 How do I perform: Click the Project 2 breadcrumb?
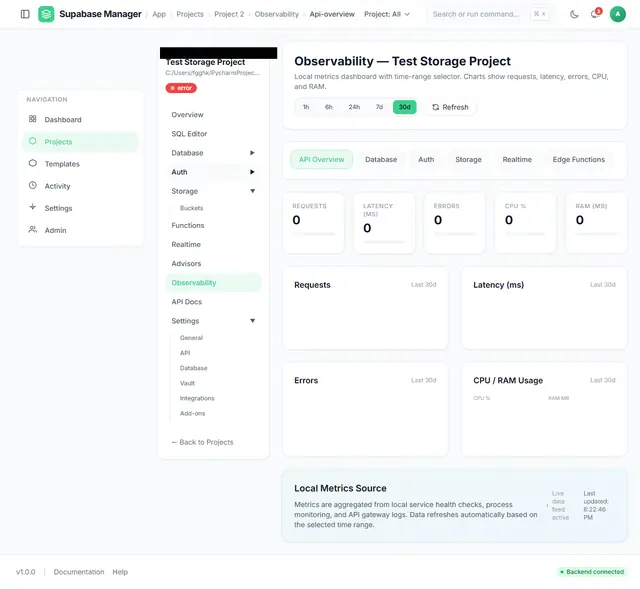229,14
